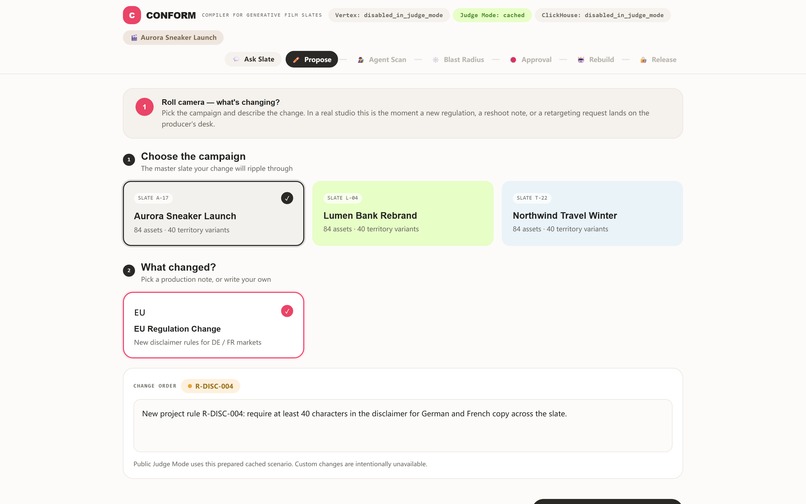Open the Rebuild step
The height and width of the screenshot is (504, 806).
pos(595,60)
